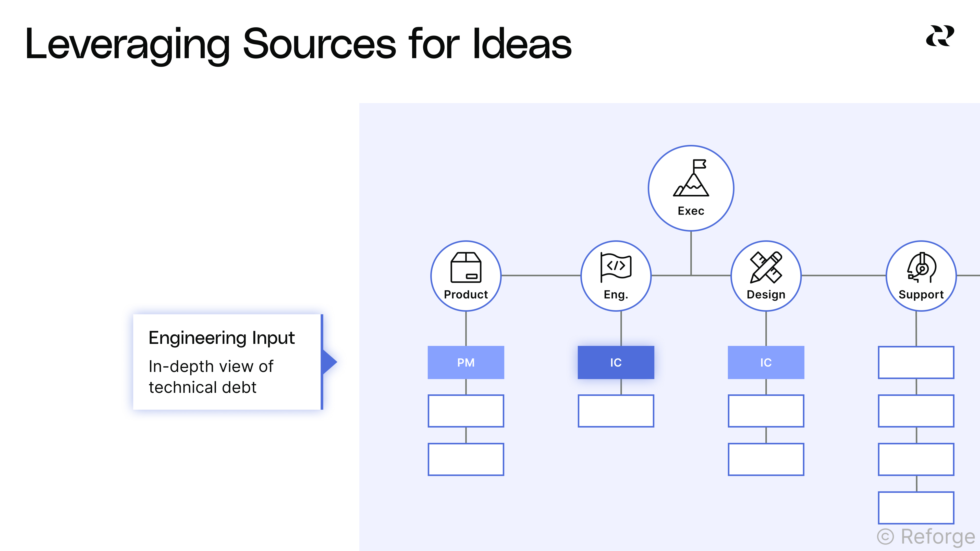This screenshot has height=551, width=980.
Task: Click the 'In-depth view of technical debt' text
Action: coord(210,377)
